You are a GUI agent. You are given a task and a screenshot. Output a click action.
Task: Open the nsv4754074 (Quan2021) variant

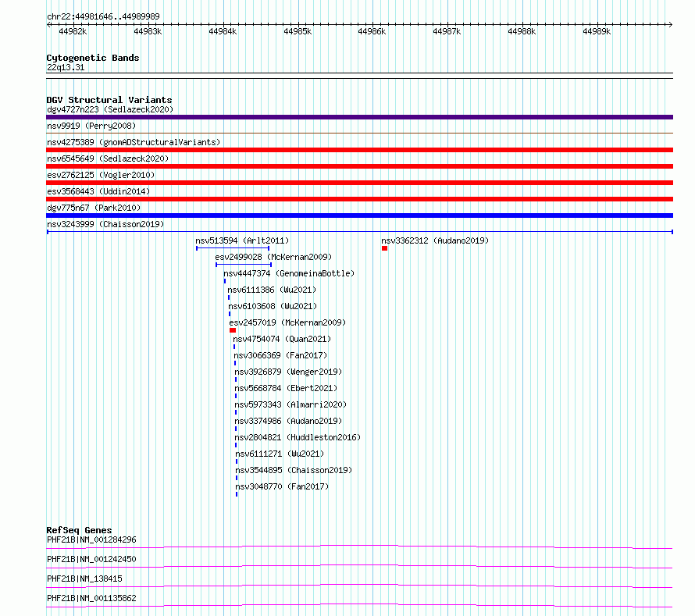click(282, 339)
